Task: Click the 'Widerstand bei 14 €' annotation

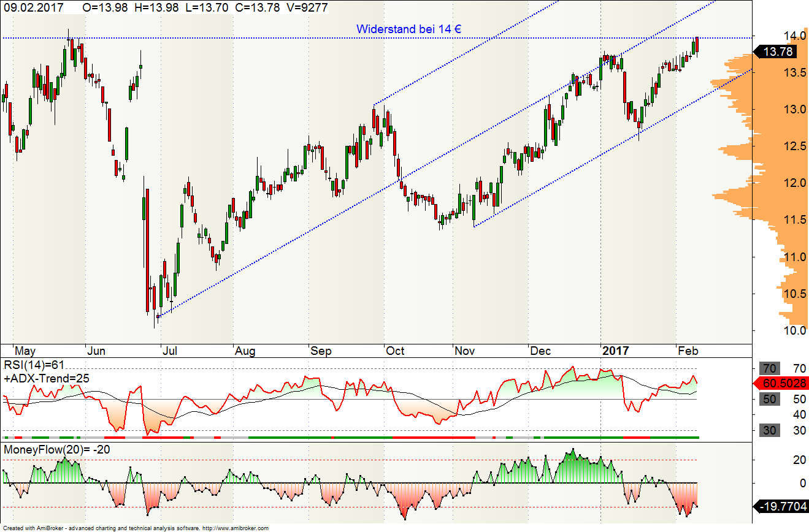Action: point(409,29)
